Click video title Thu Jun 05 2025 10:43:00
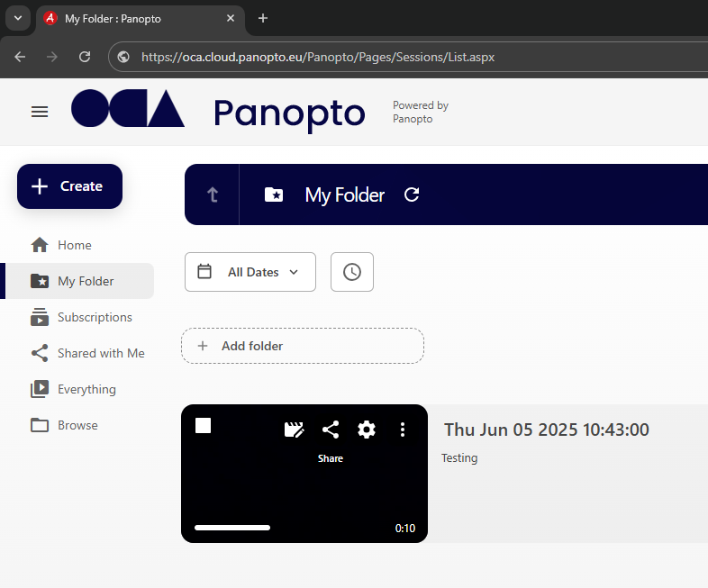The image size is (708, 588). tap(547, 430)
